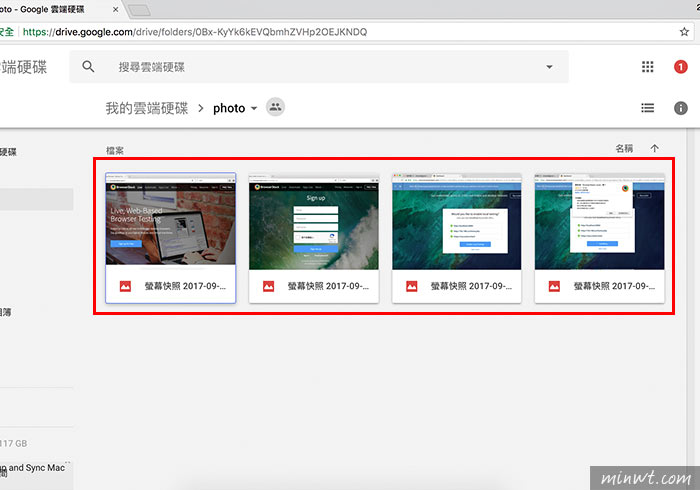Expand search options dropdown arrow
Image resolution: width=700 pixels, height=490 pixels.
point(549,67)
